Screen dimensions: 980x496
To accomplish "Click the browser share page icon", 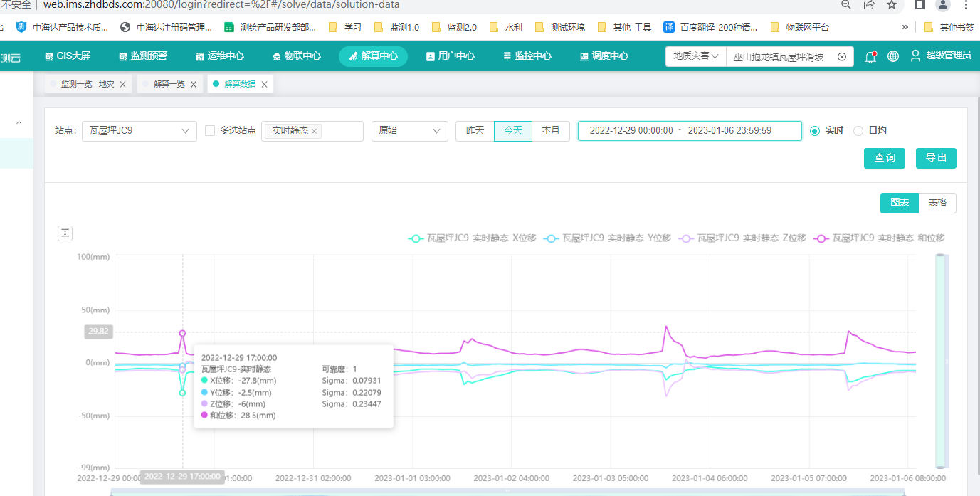I will click(869, 5).
